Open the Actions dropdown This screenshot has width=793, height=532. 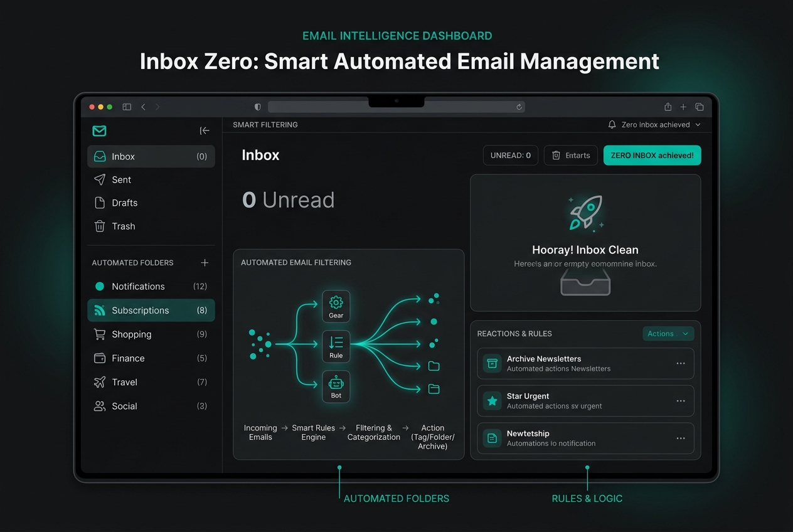(668, 334)
